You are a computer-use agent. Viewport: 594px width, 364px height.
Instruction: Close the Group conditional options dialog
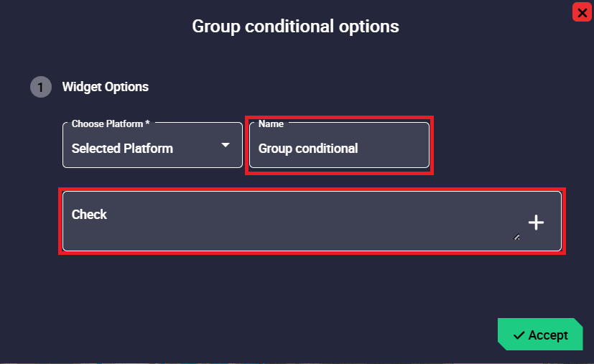coord(582,12)
